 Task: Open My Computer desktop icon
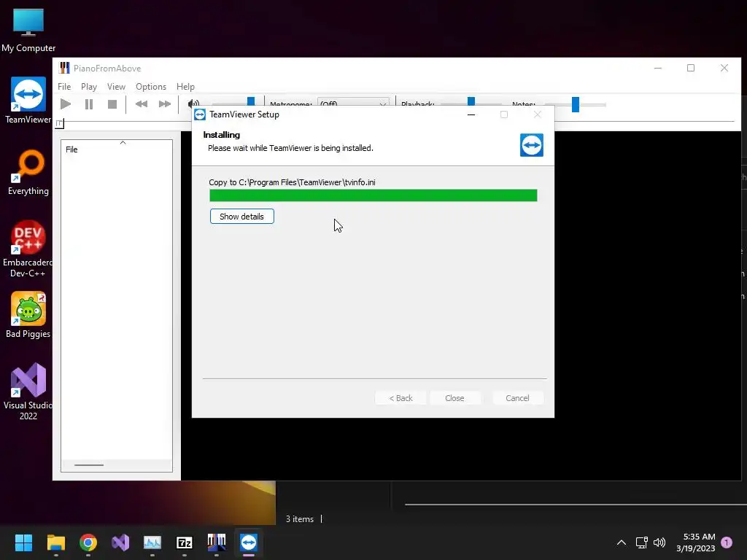tap(28, 31)
